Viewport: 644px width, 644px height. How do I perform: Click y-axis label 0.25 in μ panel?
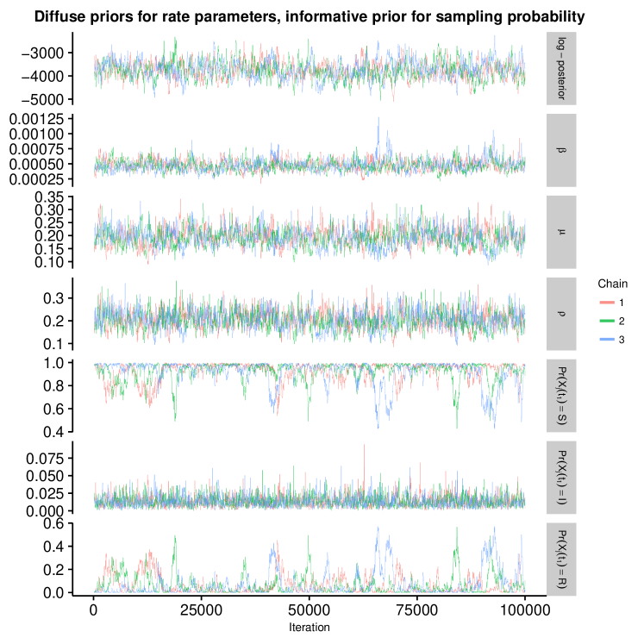click(49, 223)
